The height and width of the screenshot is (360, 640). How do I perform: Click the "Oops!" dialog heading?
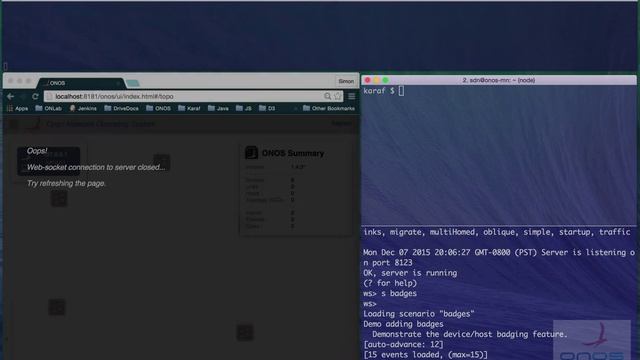37,151
